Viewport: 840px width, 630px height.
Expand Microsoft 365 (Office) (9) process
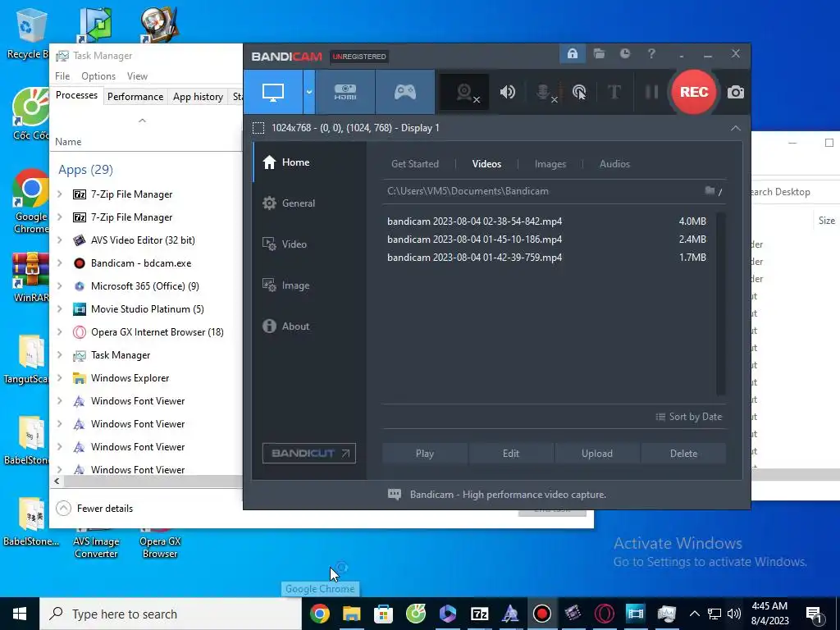click(x=60, y=286)
